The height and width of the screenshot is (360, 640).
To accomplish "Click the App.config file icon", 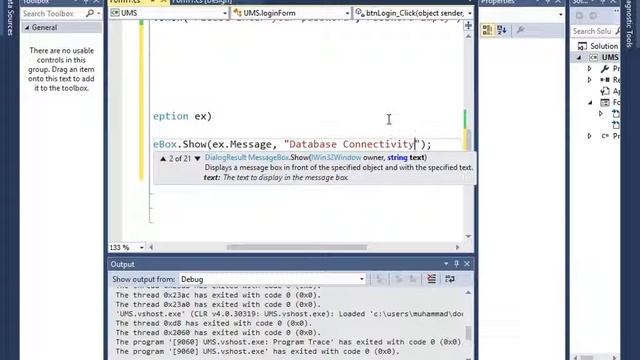I will [605, 91].
